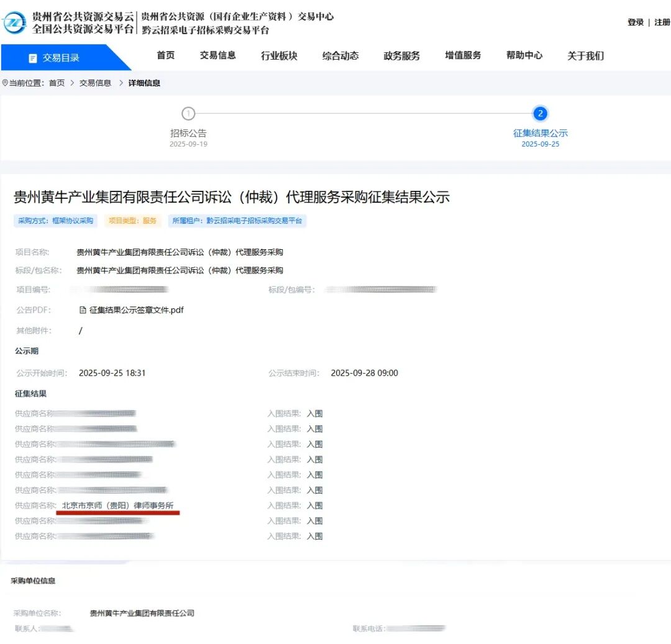Open 帮助中心 navigation item
671x644 pixels.
point(524,55)
